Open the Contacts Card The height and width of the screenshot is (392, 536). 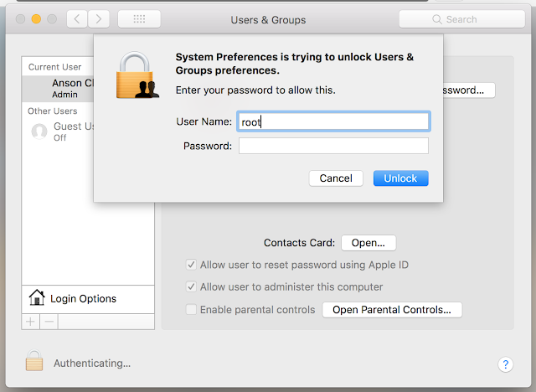click(x=368, y=243)
